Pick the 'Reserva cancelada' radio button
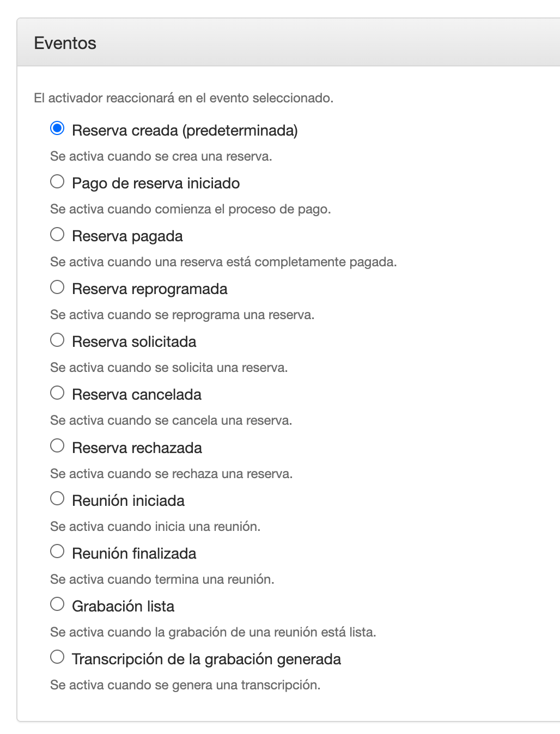The height and width of the screenshot is (734, 560). point(57,393)
